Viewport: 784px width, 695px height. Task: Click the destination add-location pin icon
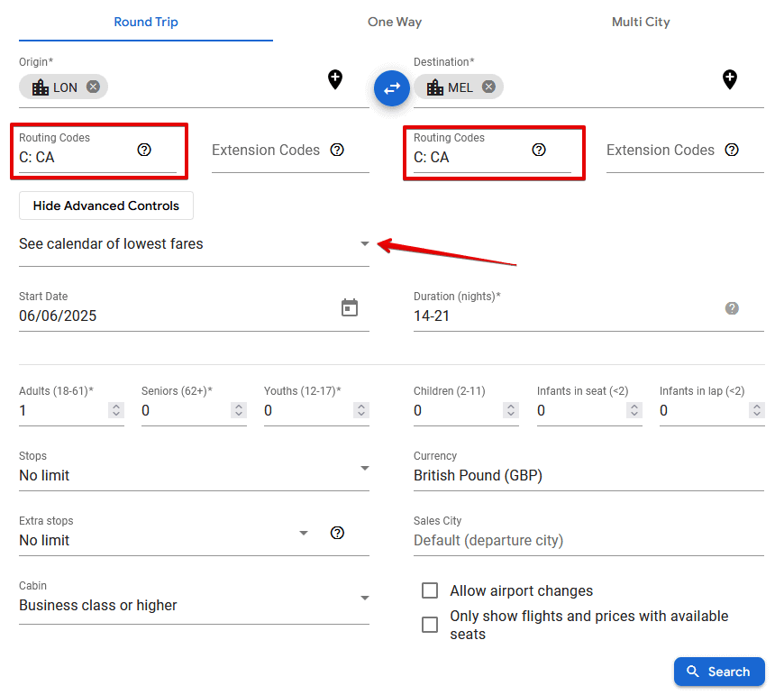730,79
